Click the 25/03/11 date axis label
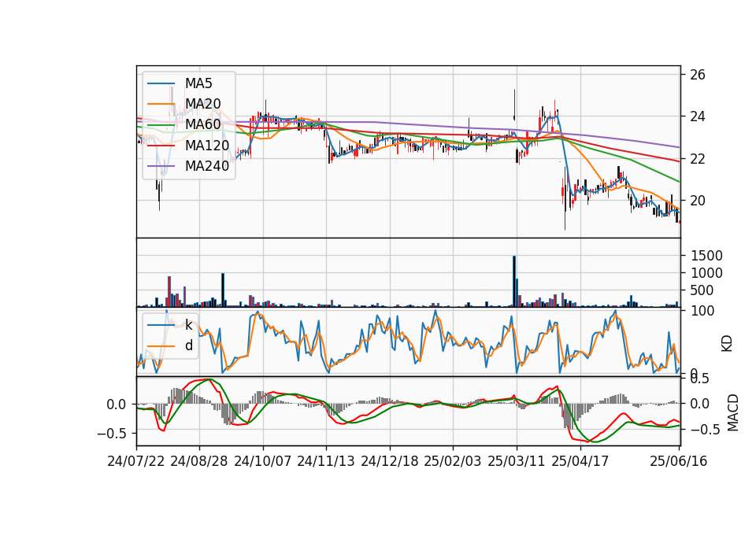The width and height of the screenshot is (756, 543). (x=517, y=461)
